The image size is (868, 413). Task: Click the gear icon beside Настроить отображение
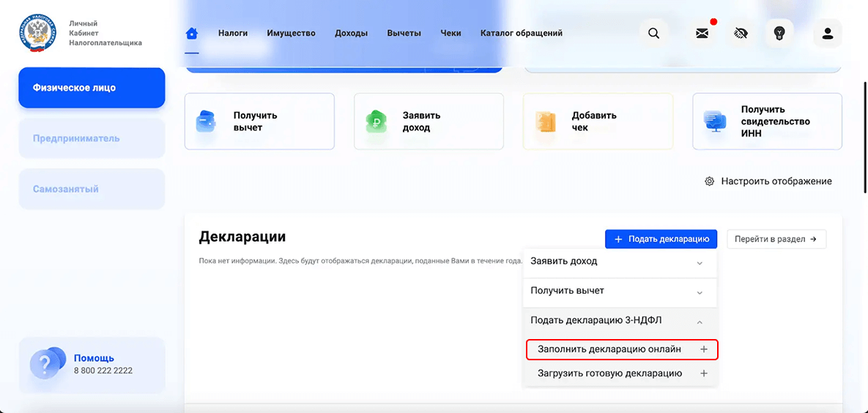point(709,181)
